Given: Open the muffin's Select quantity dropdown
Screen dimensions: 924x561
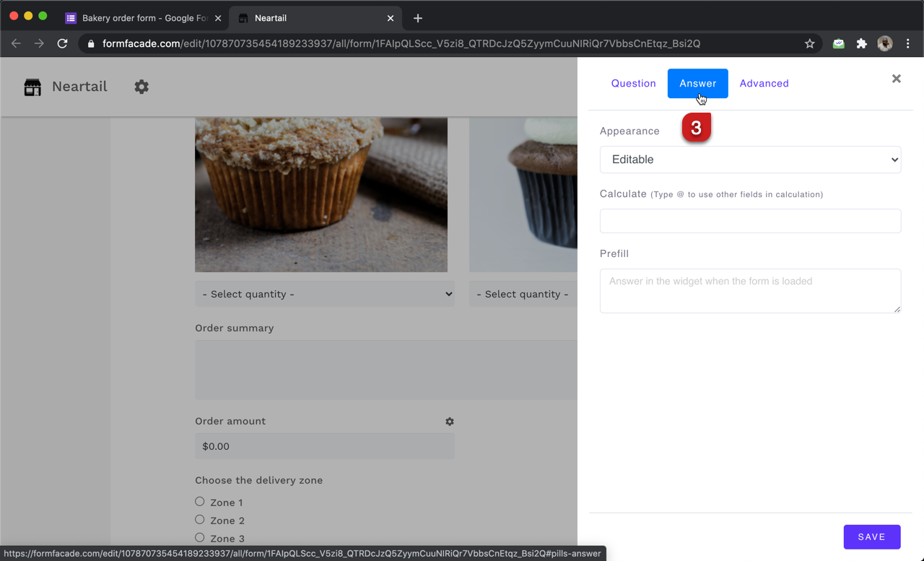Looking at the screenshot, I should (324, 294).
